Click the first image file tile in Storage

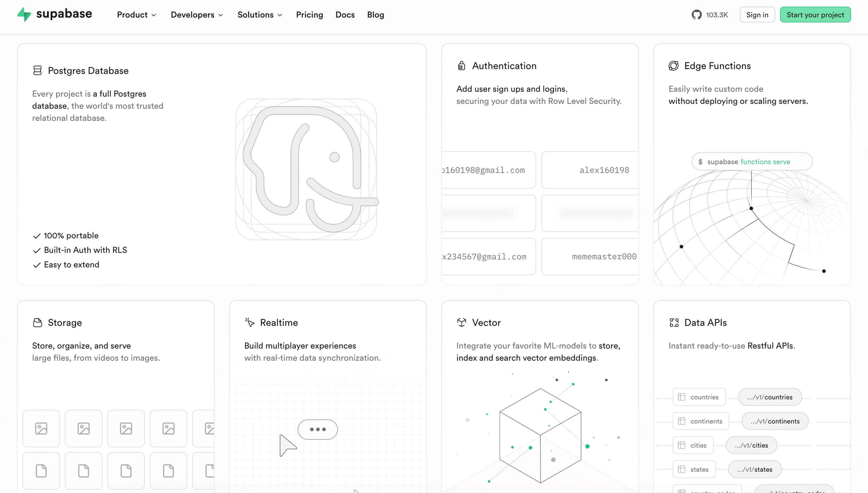click(41, 428)
